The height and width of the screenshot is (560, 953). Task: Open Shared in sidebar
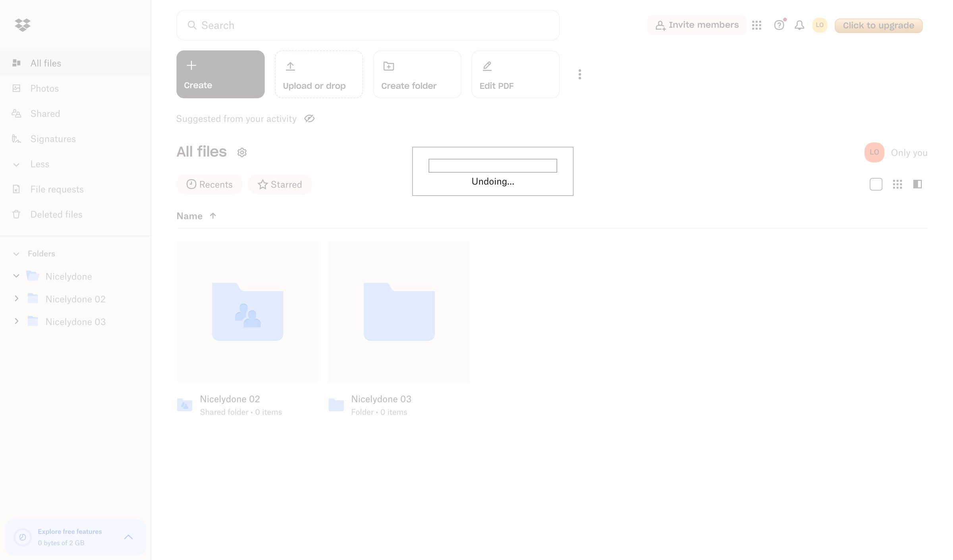(75, 114)
